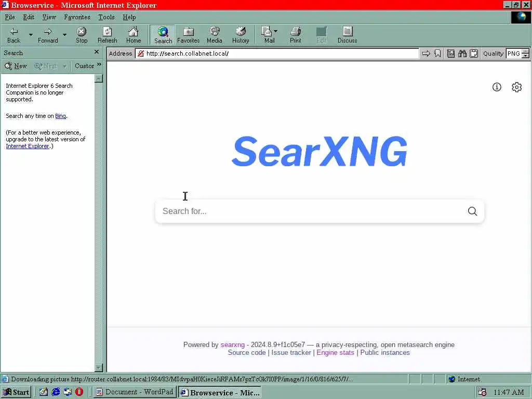Launch Internet Explorer from quick launch
This screenshot has height=399, width=532.
point(56,392)
